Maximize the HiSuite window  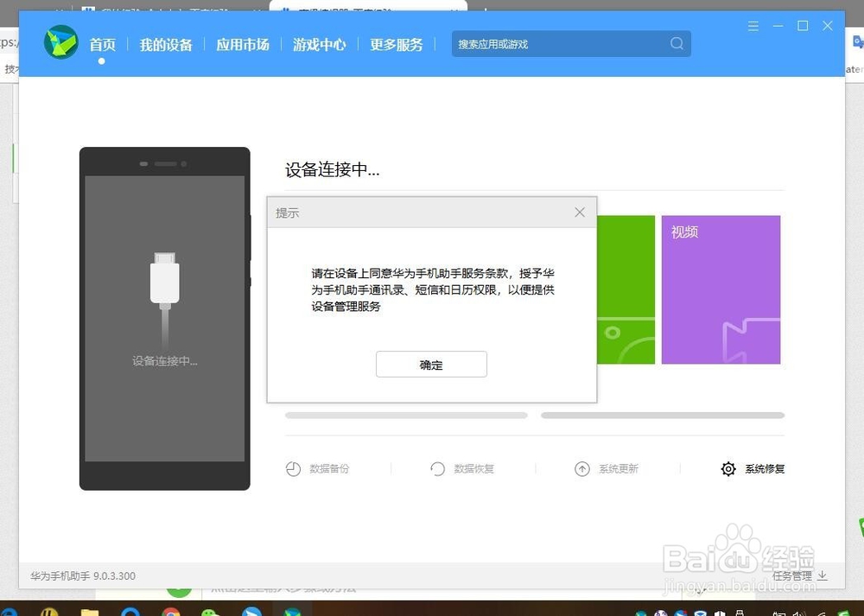click(x=803, y=26)
